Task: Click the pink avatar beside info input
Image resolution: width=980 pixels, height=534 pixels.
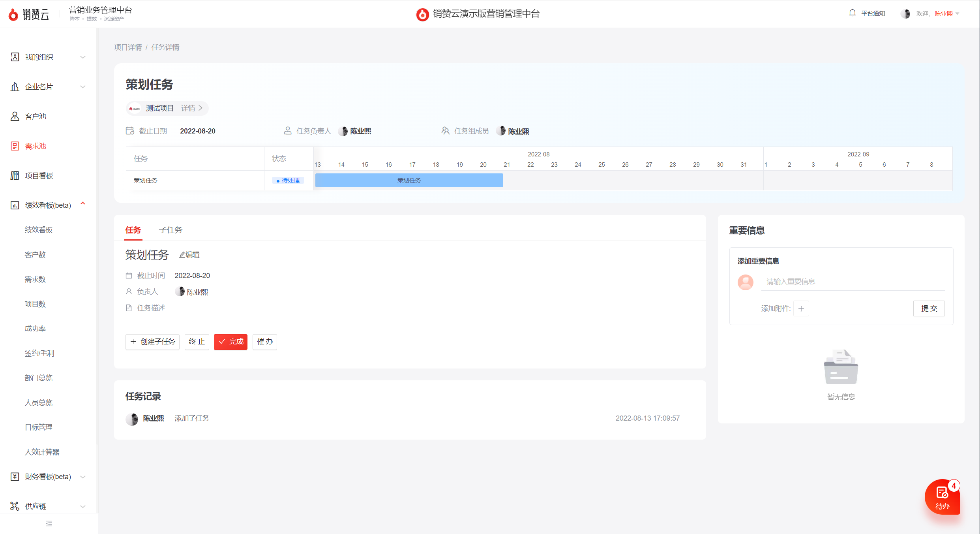Action: tap(746, 282)
